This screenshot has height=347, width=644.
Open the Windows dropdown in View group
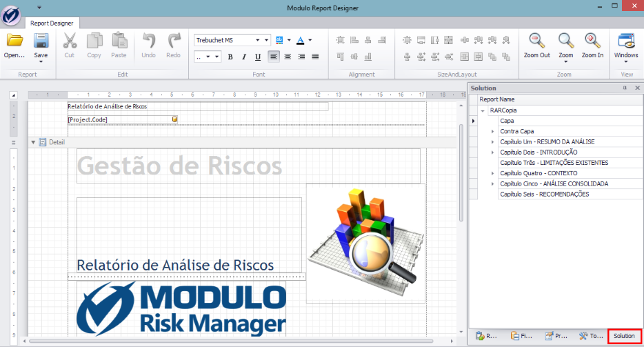click(x=626, y=61)
